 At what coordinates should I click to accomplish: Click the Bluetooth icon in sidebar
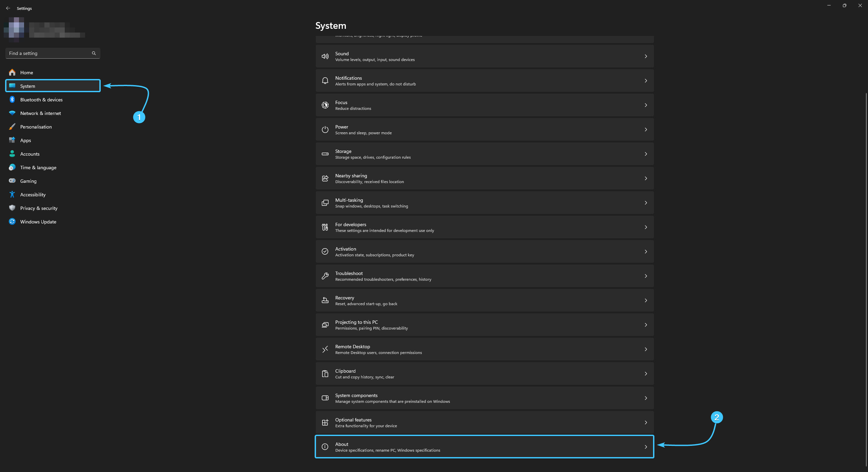click(x=12, y=99)
